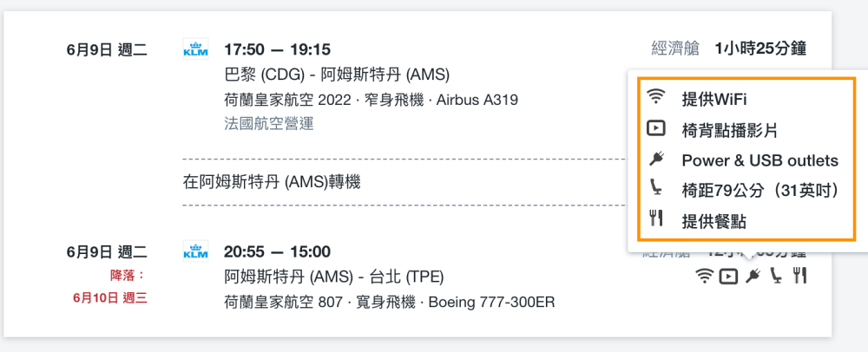Click the plug icon beside Power & USB outlets
Viewport: 868px width, 352px height.
pos(656,160)
